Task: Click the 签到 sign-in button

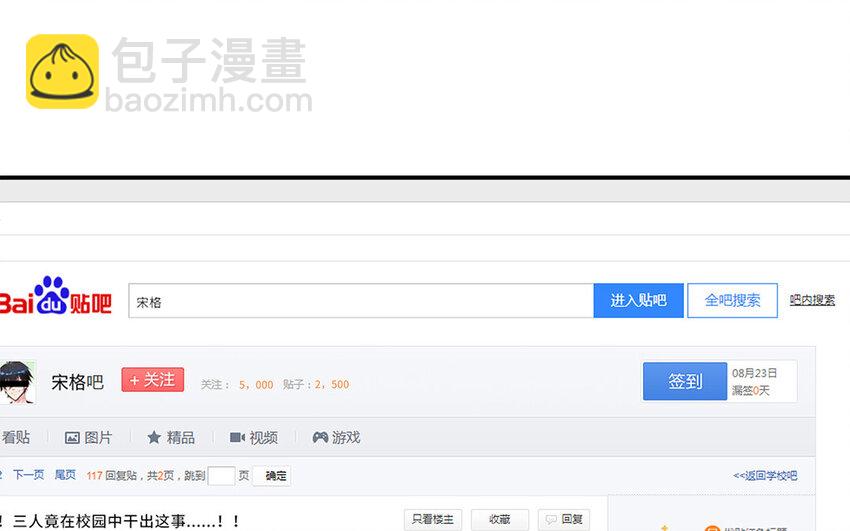Action: [x=685, y=381]
